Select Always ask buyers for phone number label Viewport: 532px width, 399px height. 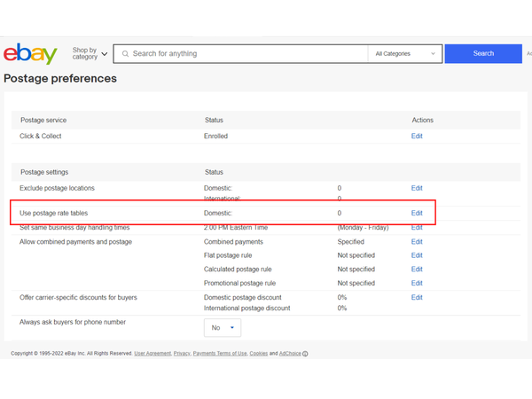coord(73,322)
